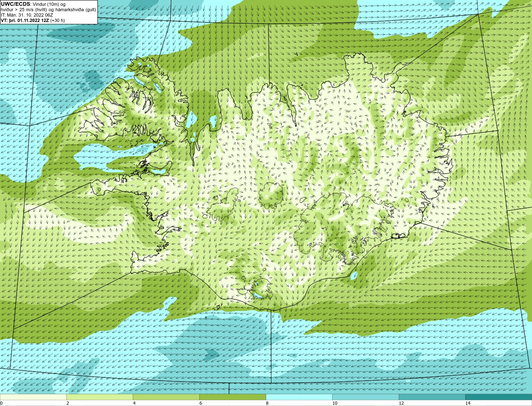This screenshot has width=532, height=406.
Task: Click the 'UWC/ECDS' title text
Action: [15, 4]
